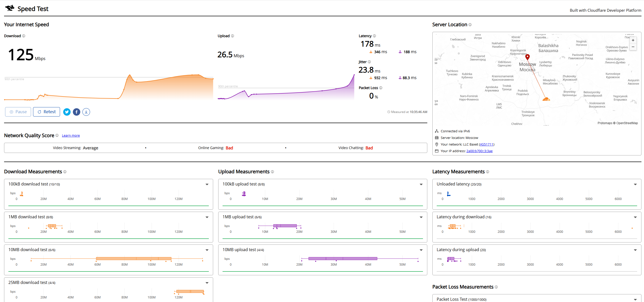Click the Retest button

click(47, 112)
